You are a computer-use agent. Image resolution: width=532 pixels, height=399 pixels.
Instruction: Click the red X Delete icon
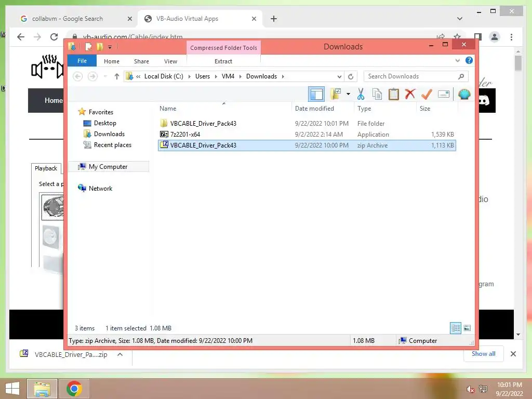coord(410,94)
